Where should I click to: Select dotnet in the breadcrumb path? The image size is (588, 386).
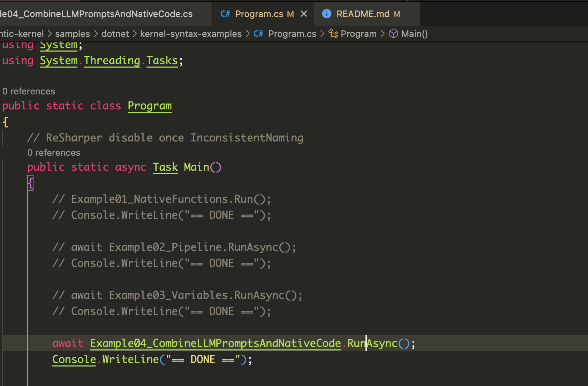pos(115,33)
